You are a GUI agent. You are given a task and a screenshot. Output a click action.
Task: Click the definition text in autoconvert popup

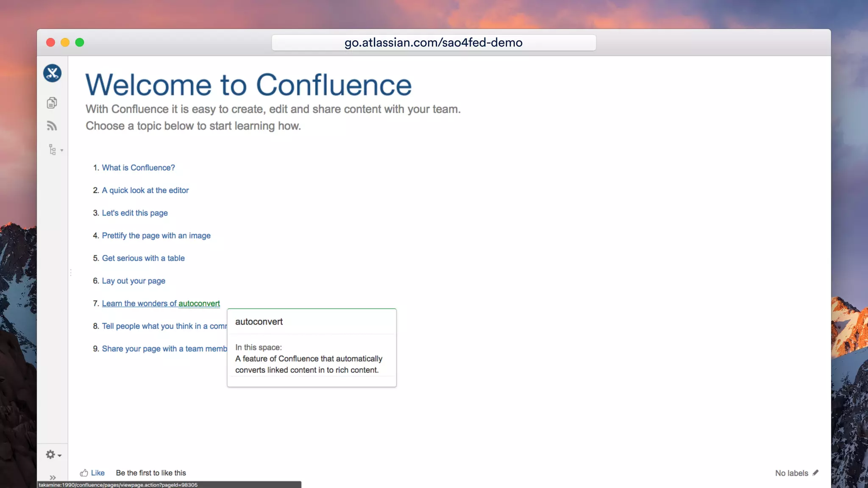309,364
